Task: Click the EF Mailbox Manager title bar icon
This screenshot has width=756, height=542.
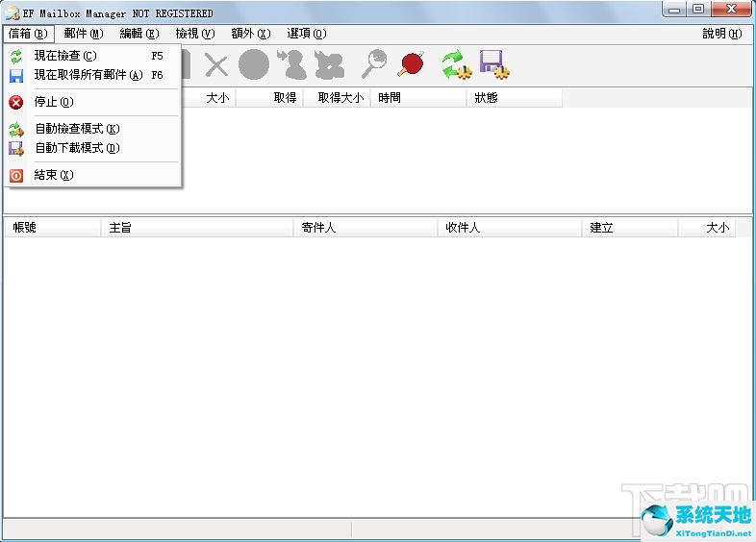Action: (13, 13)
